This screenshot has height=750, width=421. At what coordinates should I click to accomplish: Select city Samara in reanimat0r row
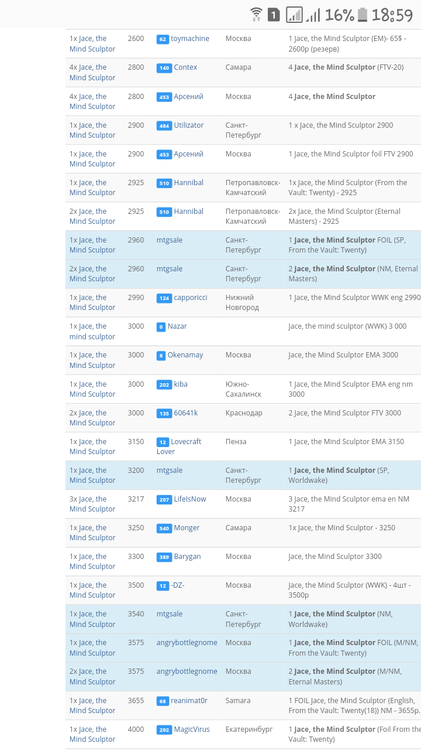point(238,701)
